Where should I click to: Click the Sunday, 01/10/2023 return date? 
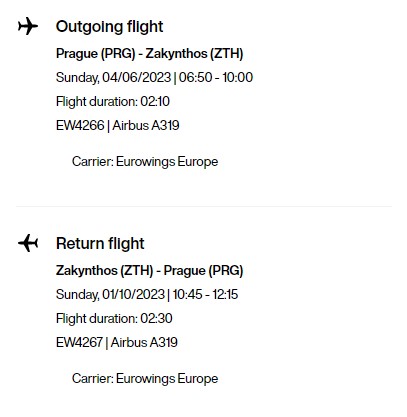point(110,295)
